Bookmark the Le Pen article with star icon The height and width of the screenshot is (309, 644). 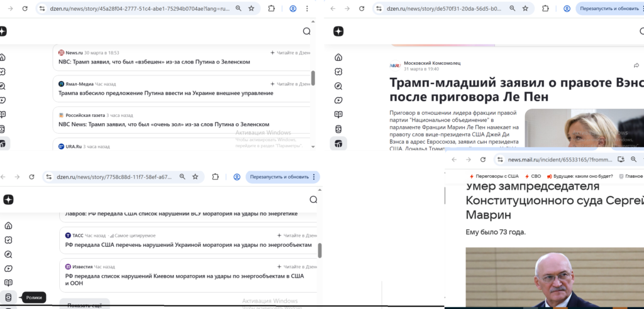pos(525,8)
